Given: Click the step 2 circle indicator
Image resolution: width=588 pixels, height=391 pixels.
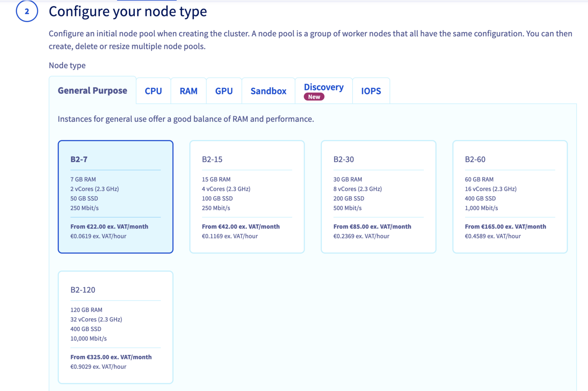Looking at the screenshot, I should (x=26, y=12).
